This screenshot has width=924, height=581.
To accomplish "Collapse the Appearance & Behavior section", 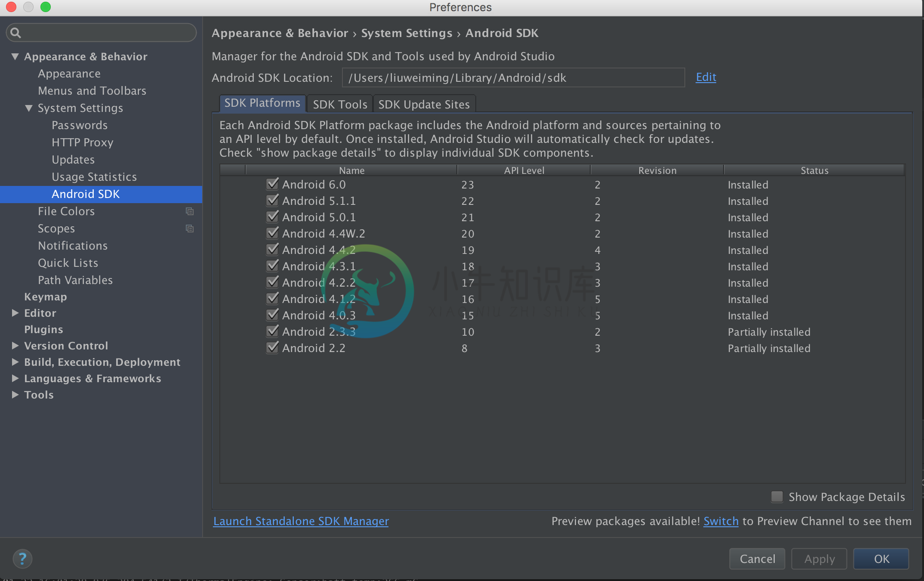I will pyautogui.click(x=15, y=56).
